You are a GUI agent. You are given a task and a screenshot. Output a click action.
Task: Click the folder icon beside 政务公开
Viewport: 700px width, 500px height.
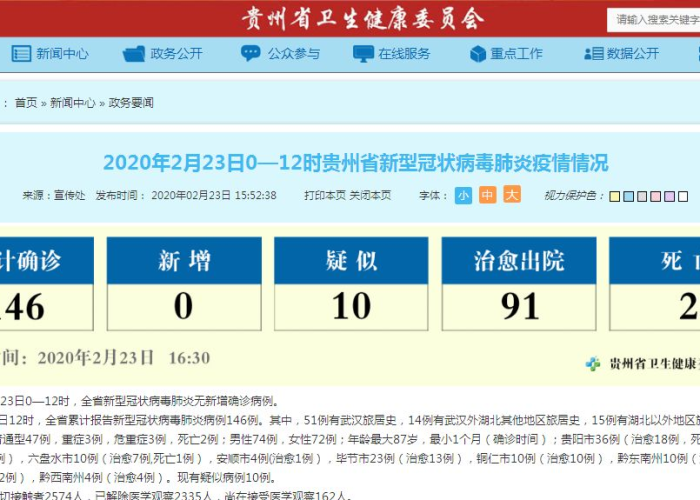tap(134, 54)
